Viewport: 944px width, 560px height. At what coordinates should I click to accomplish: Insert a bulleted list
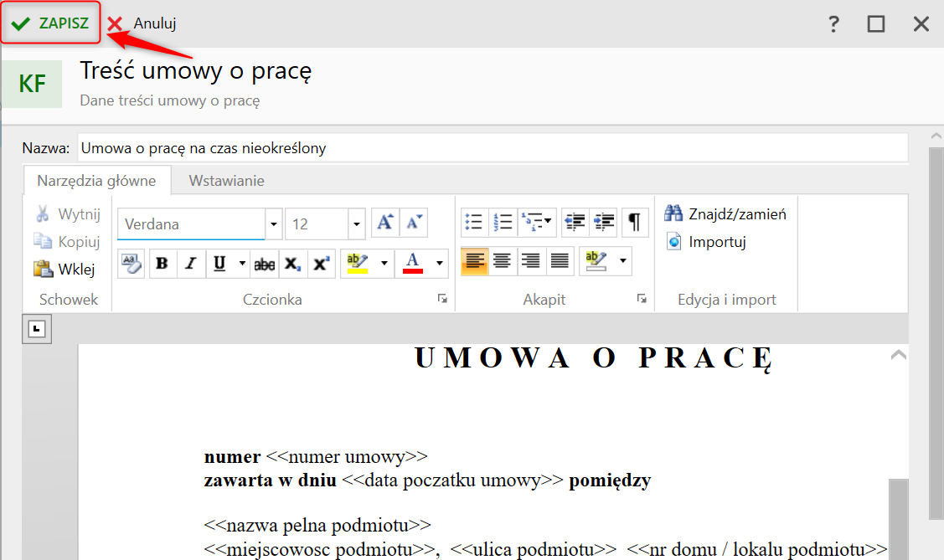[474, 222]
